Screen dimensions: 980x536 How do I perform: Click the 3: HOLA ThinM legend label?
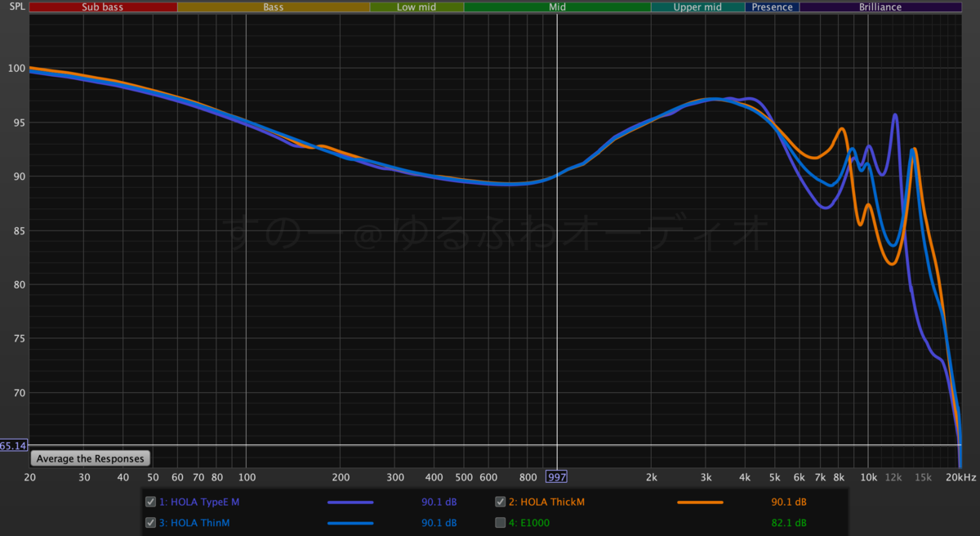[x=195, y=522]
